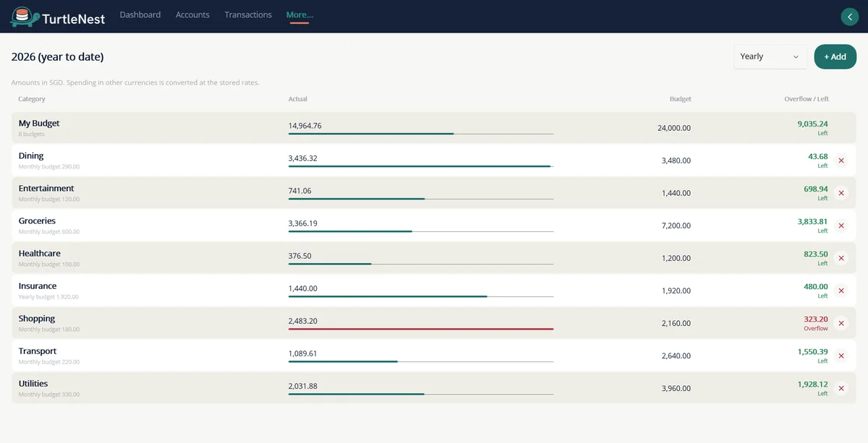Viewport: 868px width, 443px height.
Task: Expand the My Budget summary row
Action: point(434,127)
